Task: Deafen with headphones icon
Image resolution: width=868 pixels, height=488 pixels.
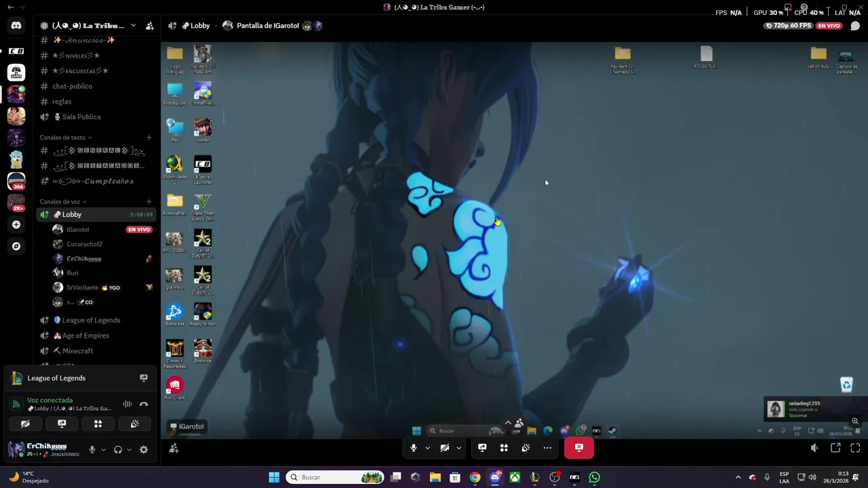Action: tap(118, 449)
